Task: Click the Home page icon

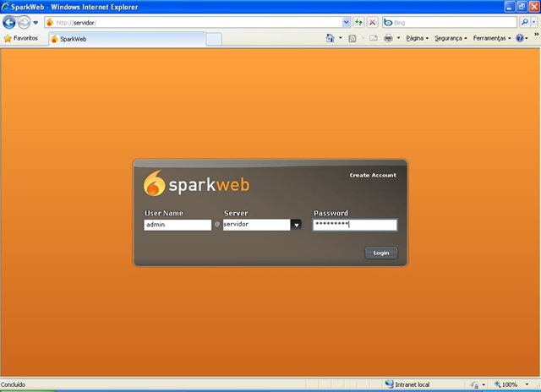Action: pyautogui.click(x=331, y=38)
